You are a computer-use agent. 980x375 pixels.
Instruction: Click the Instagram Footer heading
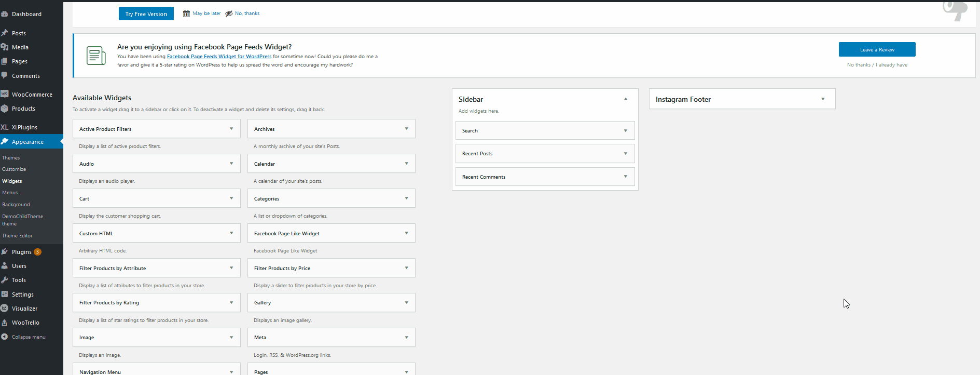pos(683,99)
